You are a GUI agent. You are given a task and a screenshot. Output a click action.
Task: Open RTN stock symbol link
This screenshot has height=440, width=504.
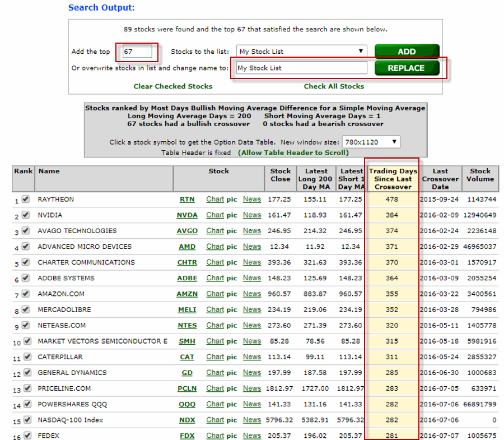(x=187, y=200)
